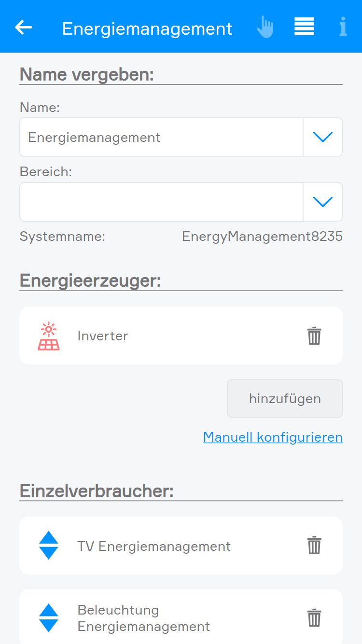The height and width of the screenshot is (644, 362).
Task: Go back using the arrow icon
Action: 23,28
